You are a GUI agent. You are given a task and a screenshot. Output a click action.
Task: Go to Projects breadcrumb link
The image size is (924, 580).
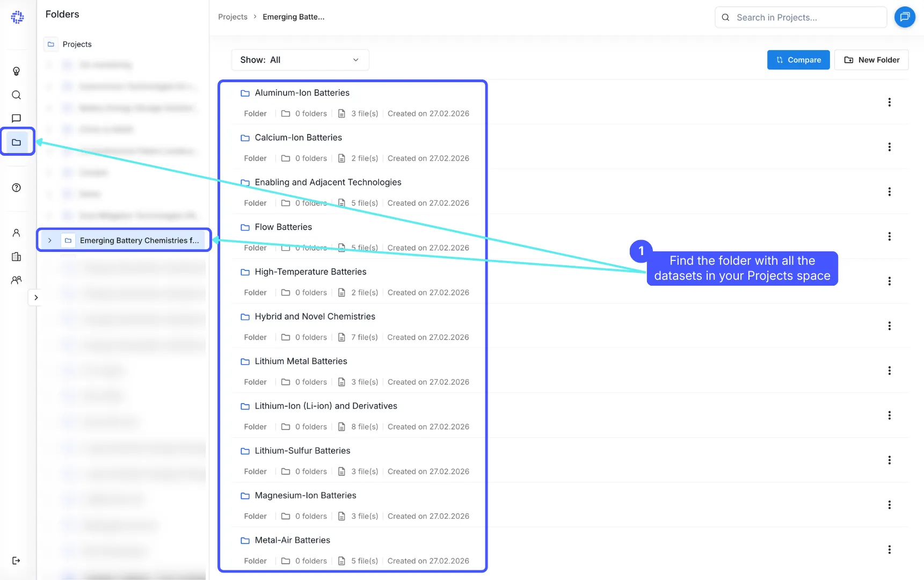[232, 17]
